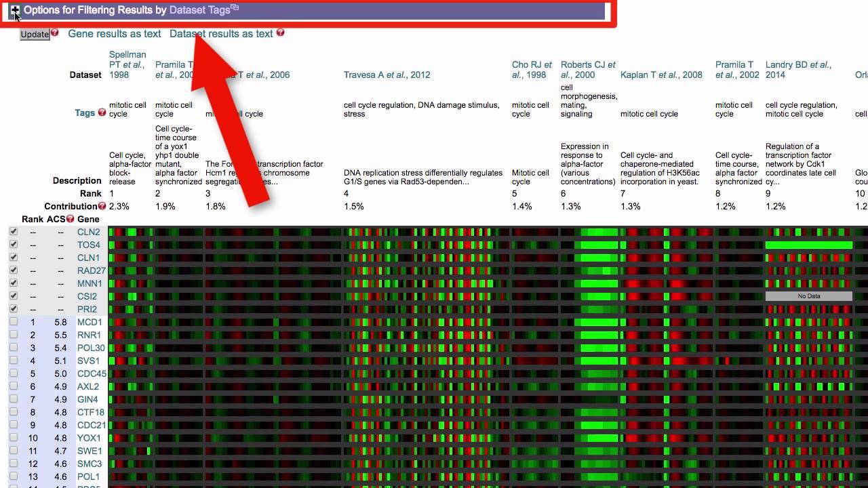Uncheck the MNN1 gene checkbox
Image resolution: width=868 pixels, height=488 pixels.
click(14, 283)
